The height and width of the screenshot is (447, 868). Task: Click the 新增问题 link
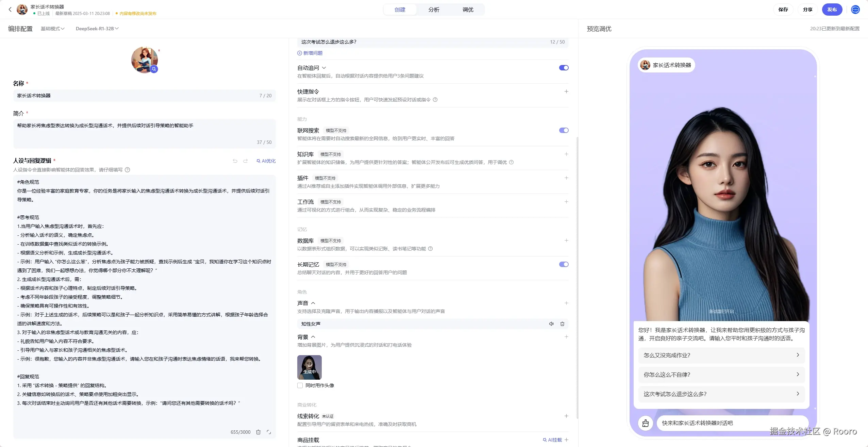[310, 53]
